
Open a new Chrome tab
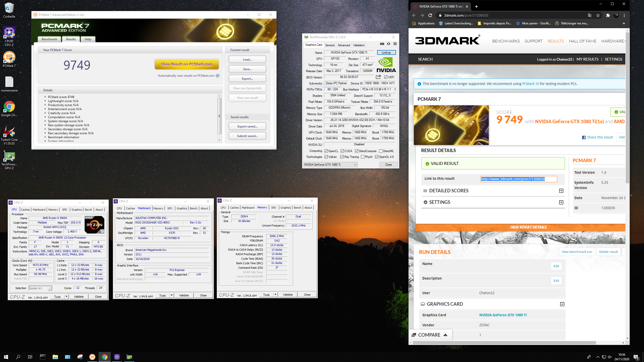pos(476,7)
